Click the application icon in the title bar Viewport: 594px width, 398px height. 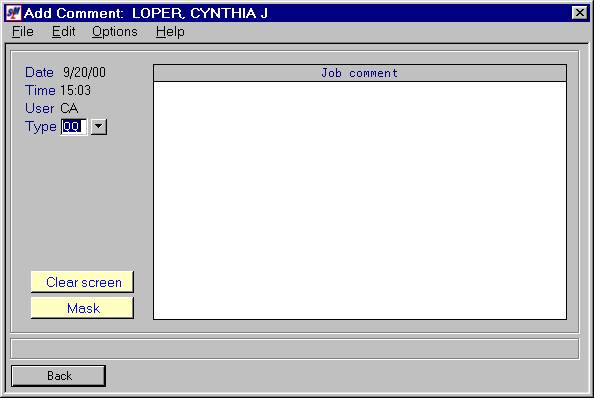coord(14,13)
